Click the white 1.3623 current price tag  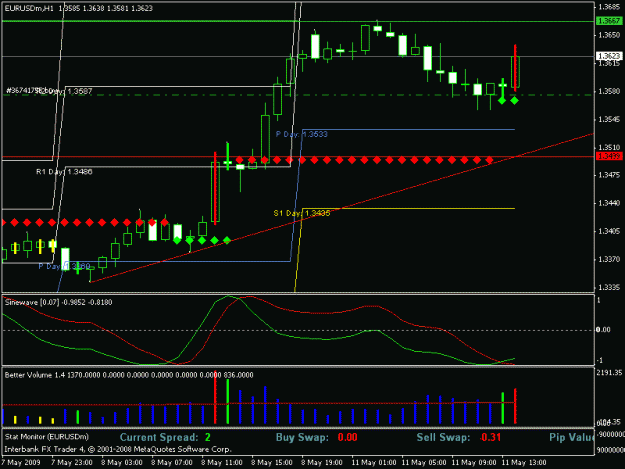pos(609,56)
